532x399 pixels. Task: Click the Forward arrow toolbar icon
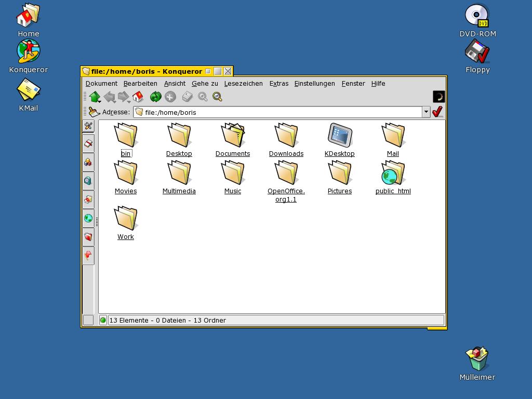point(124,97)
